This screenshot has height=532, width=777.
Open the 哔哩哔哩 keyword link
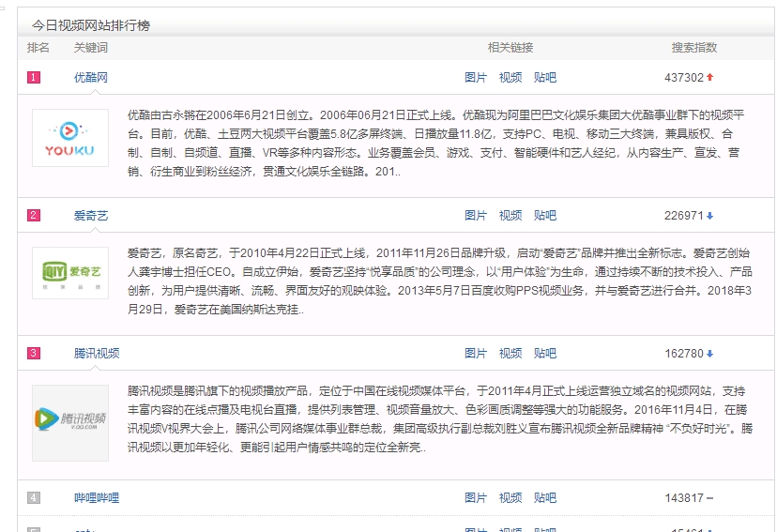pyautogui.click(x=97, y=498)
